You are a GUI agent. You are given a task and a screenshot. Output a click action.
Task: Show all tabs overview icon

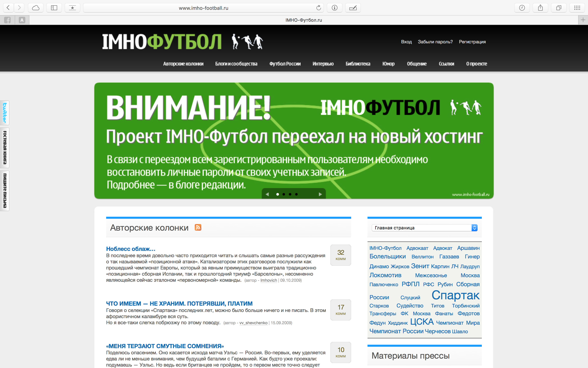[x=559, y=8]
